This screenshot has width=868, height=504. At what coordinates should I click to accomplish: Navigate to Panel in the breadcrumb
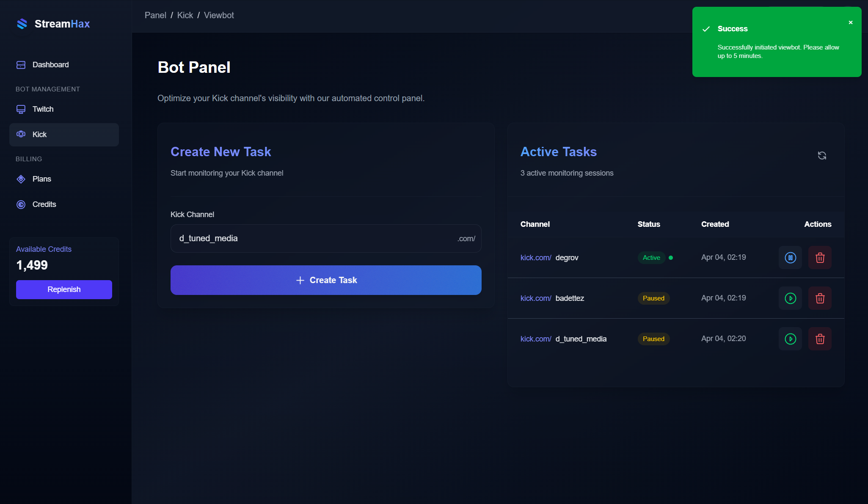coord(155,15)
